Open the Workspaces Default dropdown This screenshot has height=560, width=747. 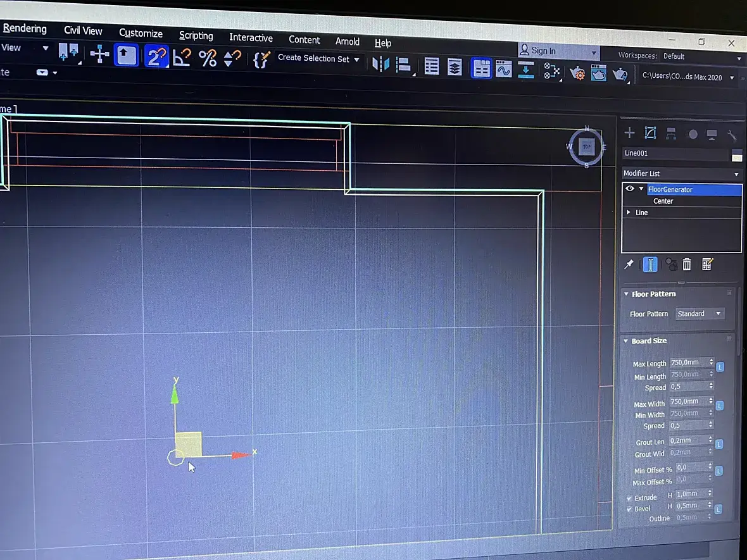[x=702, y=57]
